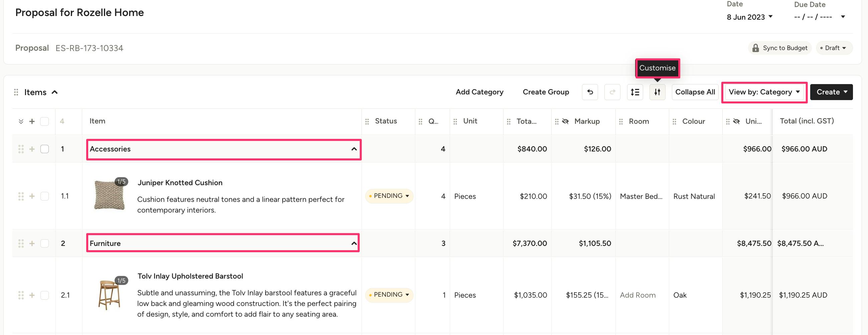This screenshot has width=868, height=335.
Task: Check the Juniper Knotted Cushion row checkbox
Action: tap(44, 196)
